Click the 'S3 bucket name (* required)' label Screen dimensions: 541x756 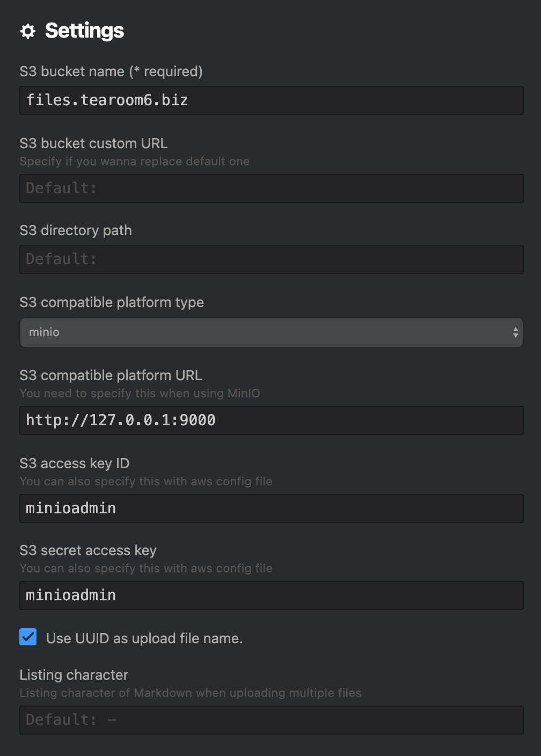tap(111, 71)
